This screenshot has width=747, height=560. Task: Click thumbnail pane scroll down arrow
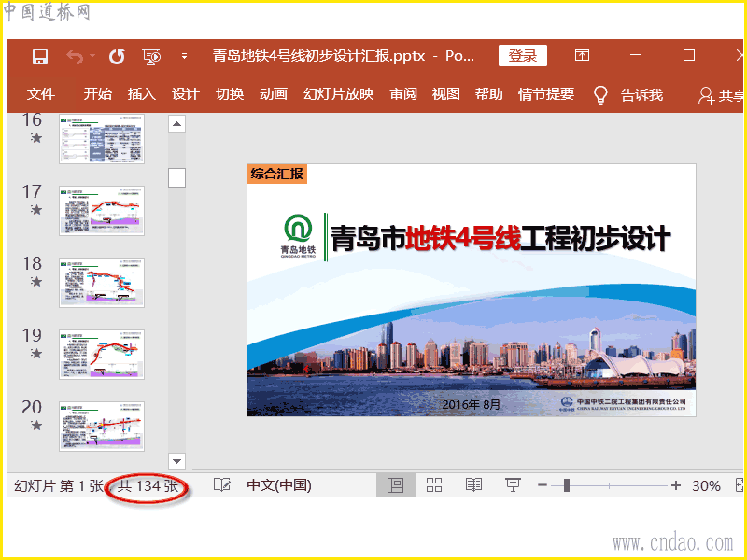pos(176,461)
